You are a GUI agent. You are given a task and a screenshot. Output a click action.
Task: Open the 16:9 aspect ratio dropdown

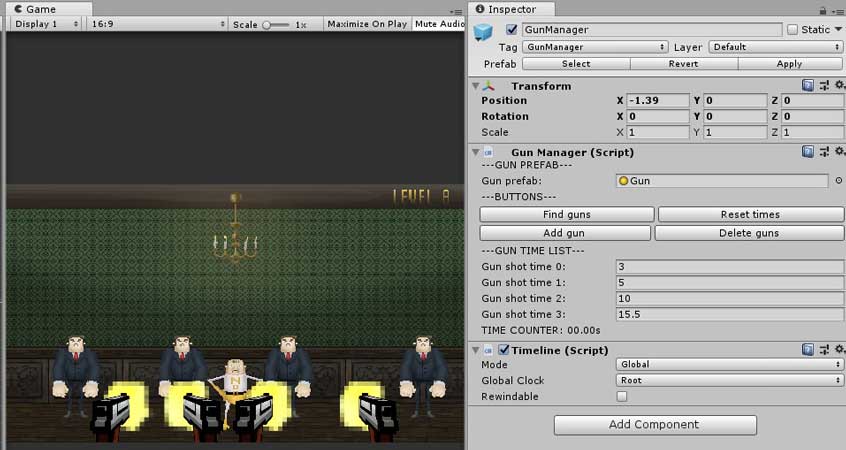point(157,24)
